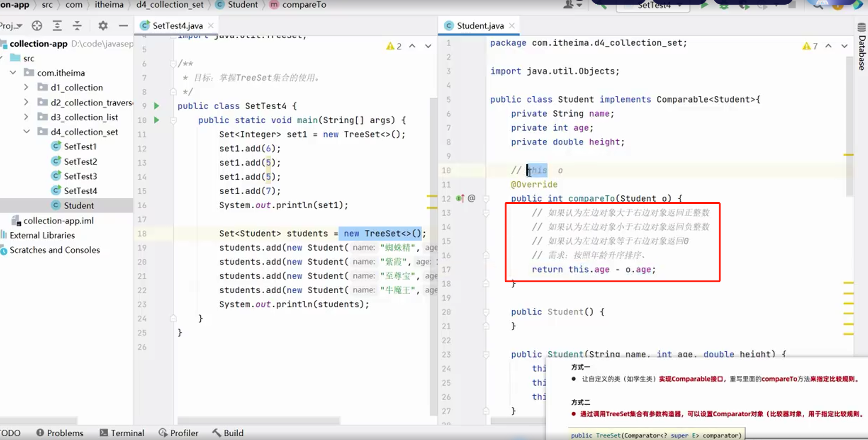This screenshot has height=440, width=868.
Task: Select SetTest3 in the project tree
Action: point(73,176)
